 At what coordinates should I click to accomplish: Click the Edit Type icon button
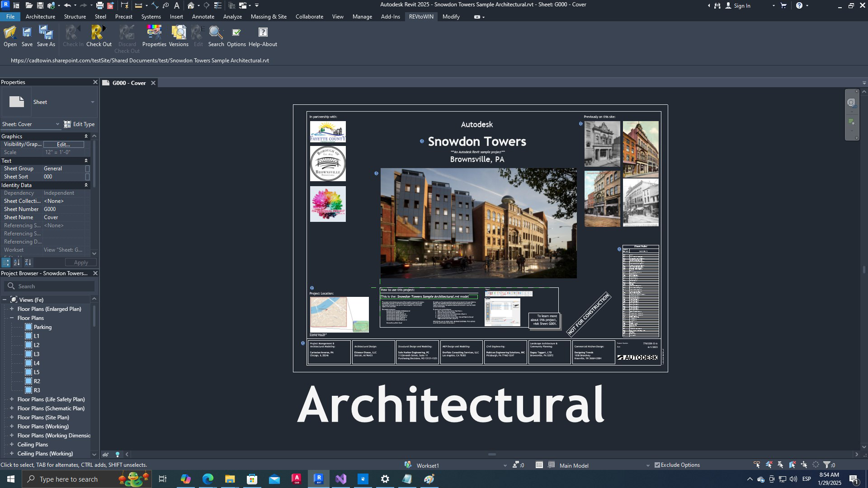tap(79, 124)
